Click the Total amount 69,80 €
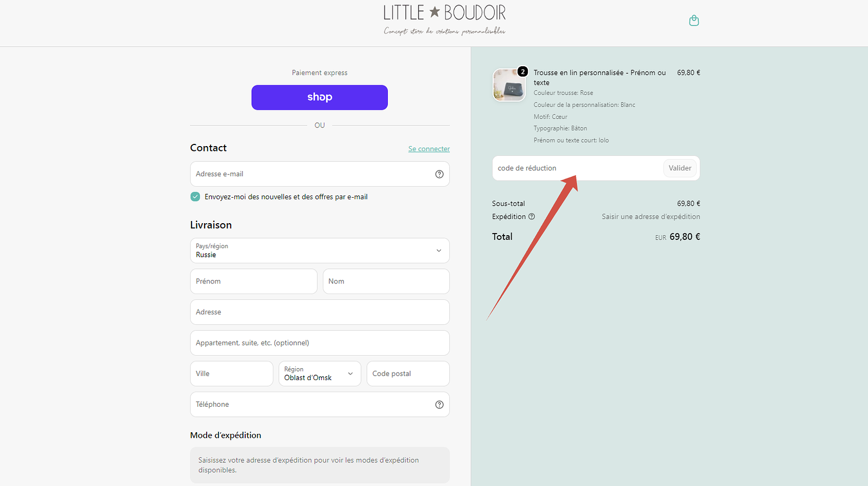Image resolution: width=868 pixels, height=486 pixels. [685, 237]
